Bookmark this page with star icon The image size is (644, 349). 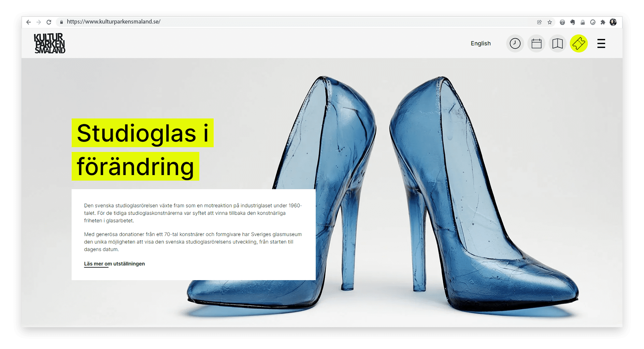coord(549,22)
